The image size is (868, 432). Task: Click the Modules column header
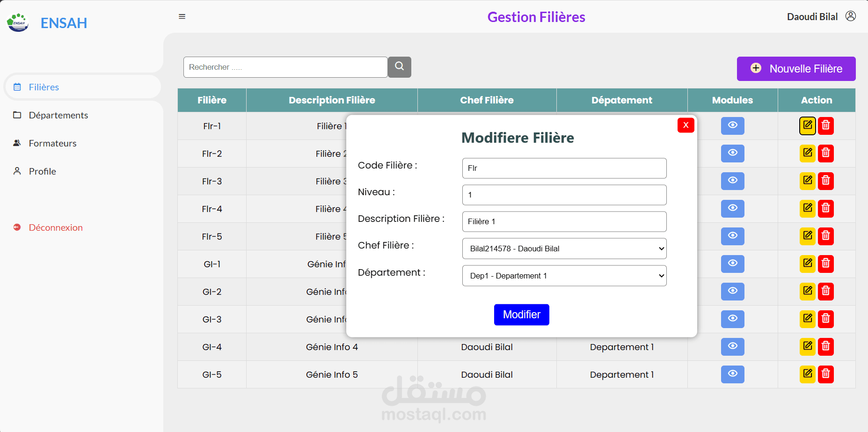pos(732,100)
